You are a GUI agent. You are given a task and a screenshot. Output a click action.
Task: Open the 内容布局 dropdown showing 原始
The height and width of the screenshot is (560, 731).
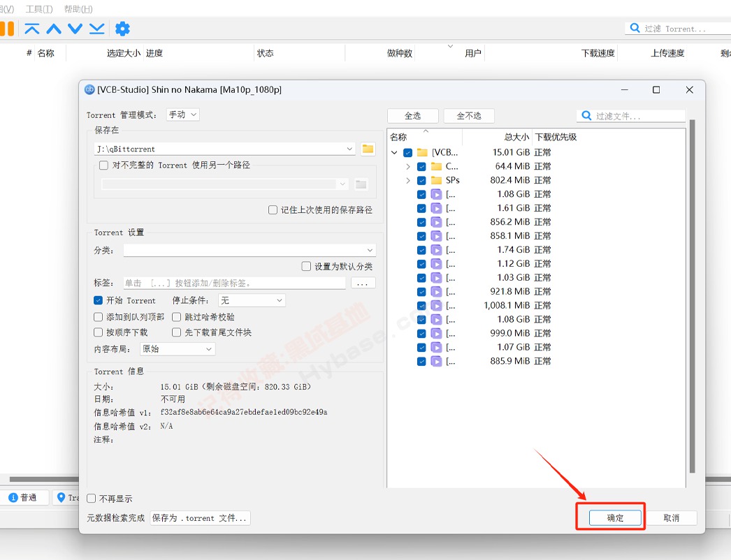177,348
